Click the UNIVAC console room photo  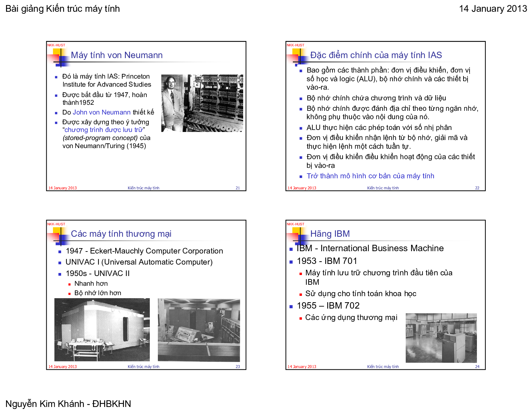(199, 330)
